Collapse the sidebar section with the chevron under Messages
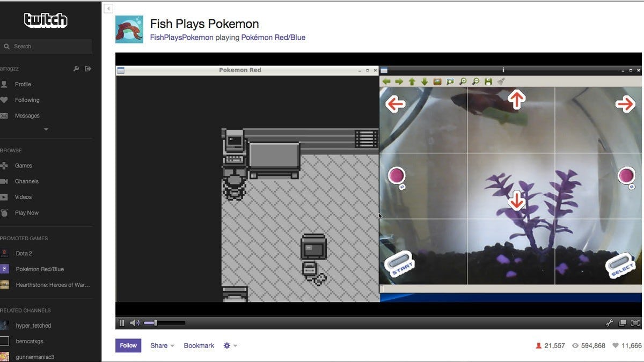 (46, 129)
